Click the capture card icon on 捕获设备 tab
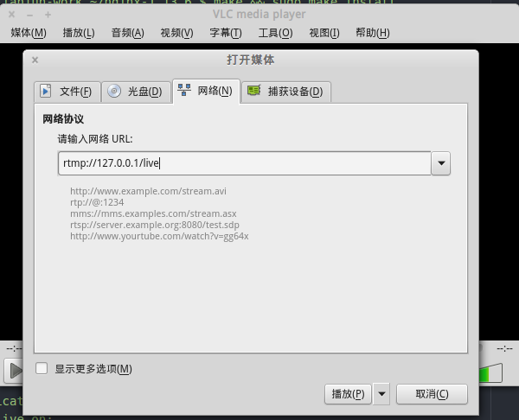Viewport: 519px width, 420px height. 254,90
